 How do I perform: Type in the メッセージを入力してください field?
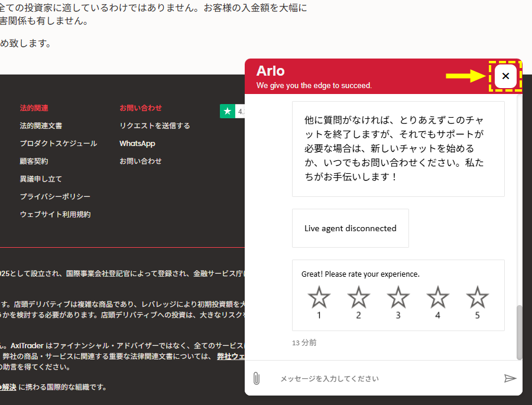(378, 378)
